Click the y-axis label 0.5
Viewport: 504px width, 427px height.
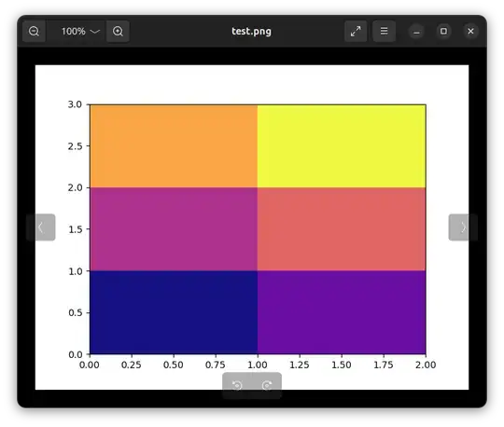(75, 312)
